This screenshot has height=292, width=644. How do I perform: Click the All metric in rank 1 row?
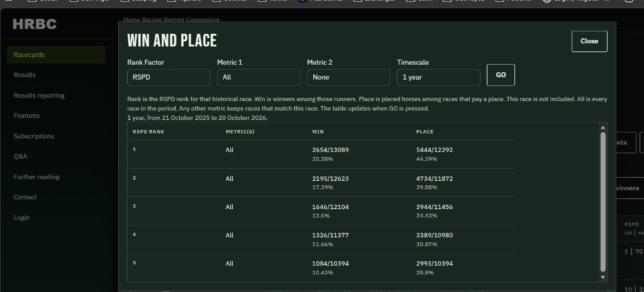[229, 150]
